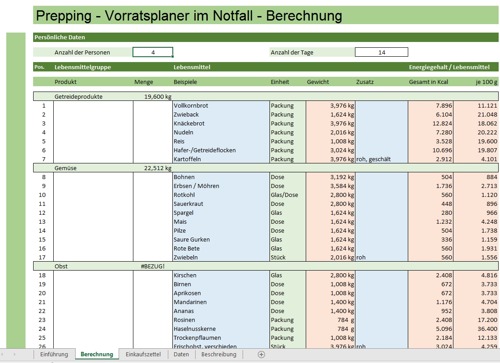The image size is (500, 363).
Task: Click the Beispiele column header
Action: (x=185, y=82)
